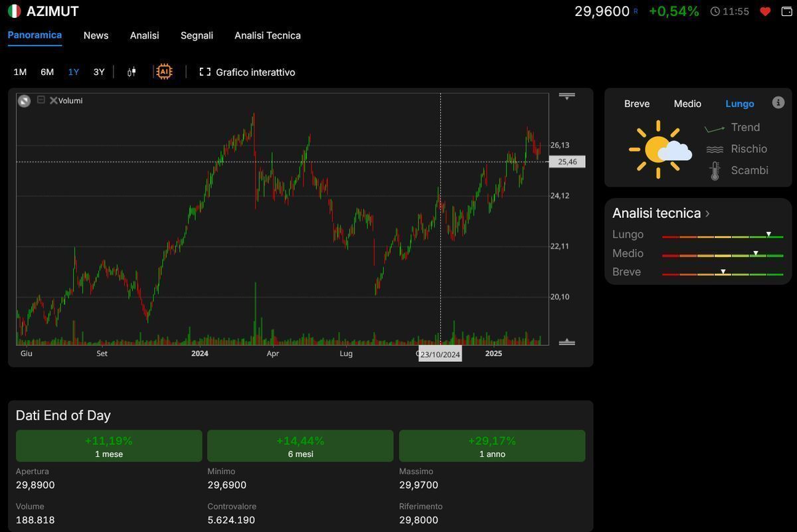This screenshot has width=797, height=532.
Task: Click the Minimo value 29,6900
Action: point(226,486)
